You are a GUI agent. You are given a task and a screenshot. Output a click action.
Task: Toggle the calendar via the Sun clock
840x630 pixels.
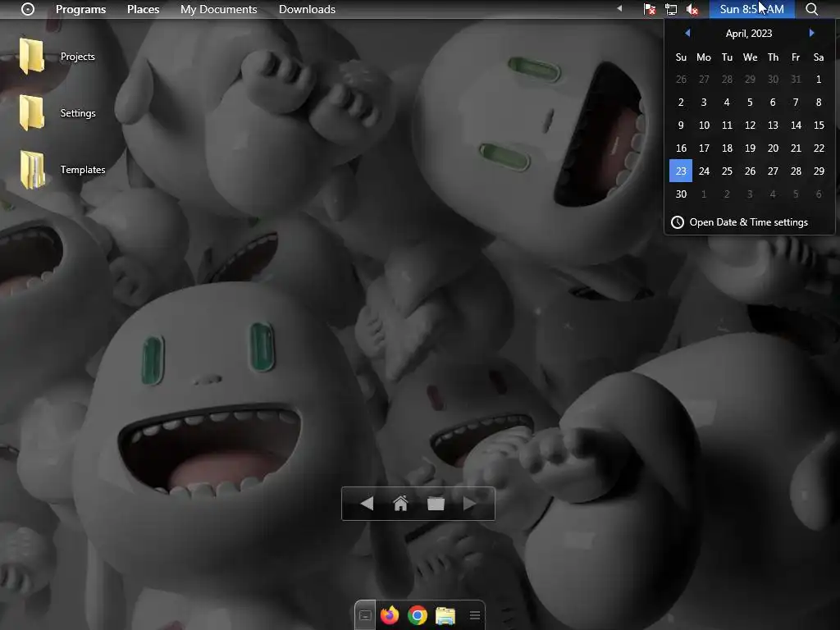[751, 9]
